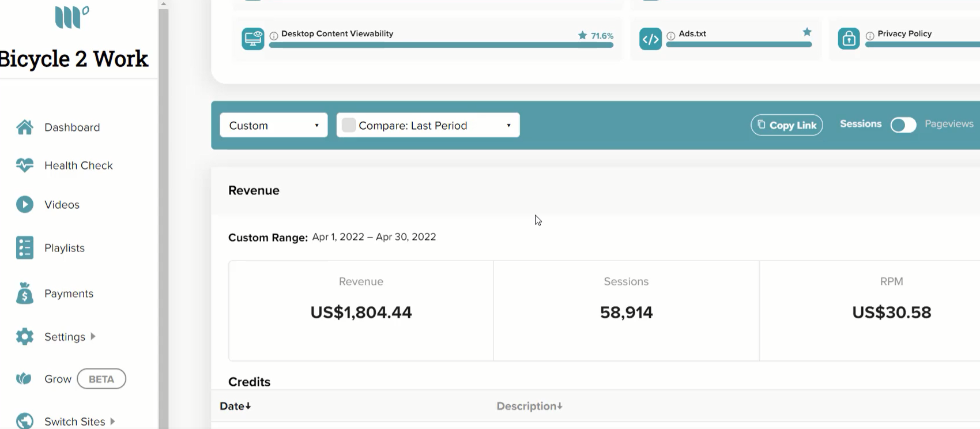Open the Playlists section

(65, 248)
